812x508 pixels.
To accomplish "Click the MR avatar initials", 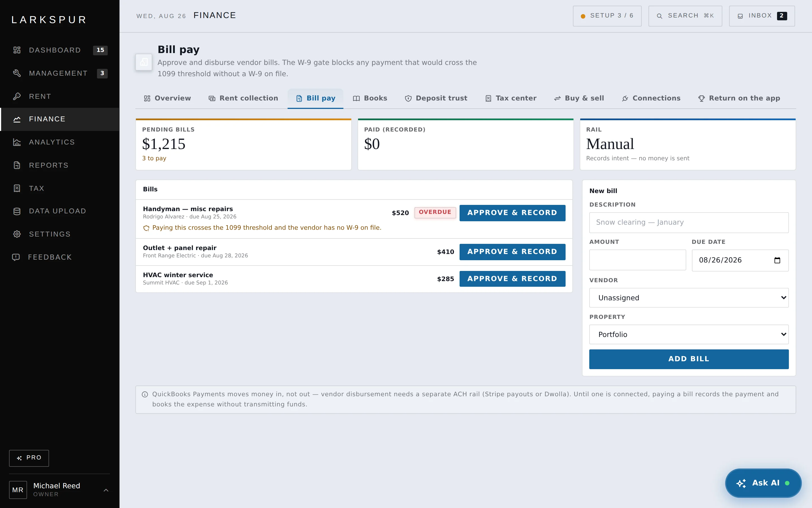I will coord(18,490).
